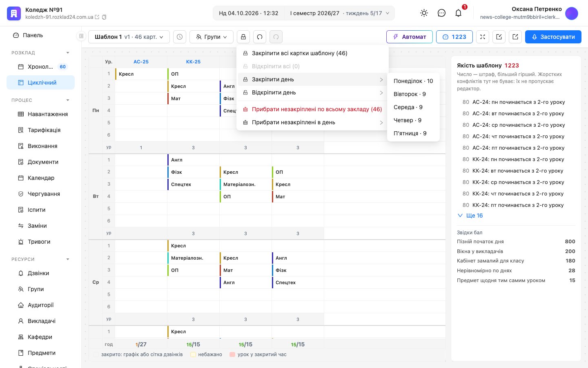Screen dimensions: 588x368
Task: Click the KK-25 column header
Action: [193, 62]
